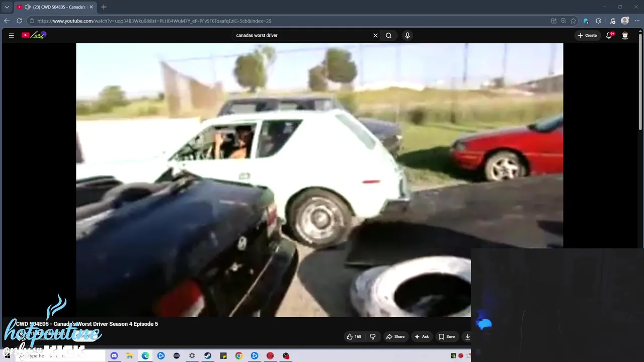The width and height of the screenshot is (644, 362).
Task: Download the video using arrow icon
Action: pyautogui.click(x=467, y=337)
